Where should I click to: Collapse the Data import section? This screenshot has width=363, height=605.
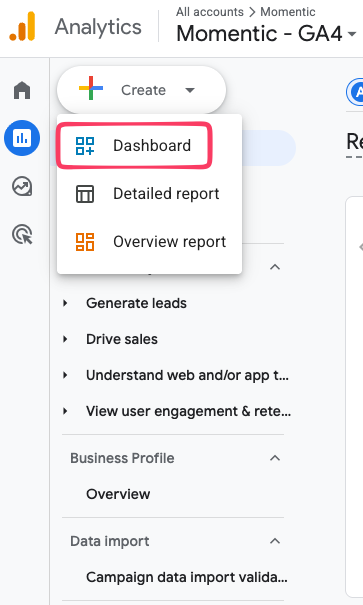(275, 541)
